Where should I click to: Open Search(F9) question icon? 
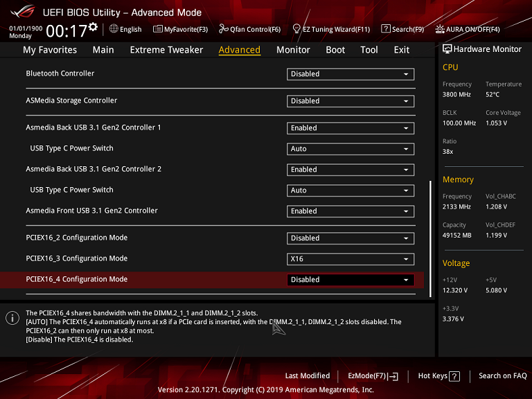tap(385, 28)
